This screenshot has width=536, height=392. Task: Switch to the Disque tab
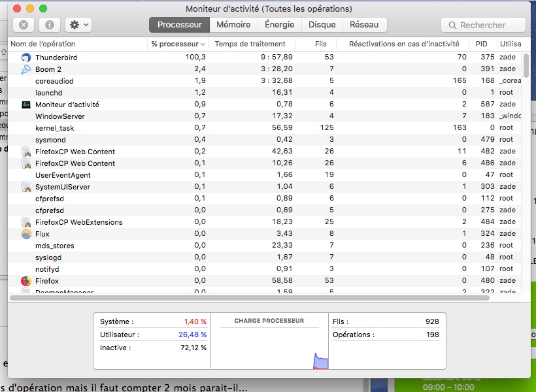[x=322, y=25]
